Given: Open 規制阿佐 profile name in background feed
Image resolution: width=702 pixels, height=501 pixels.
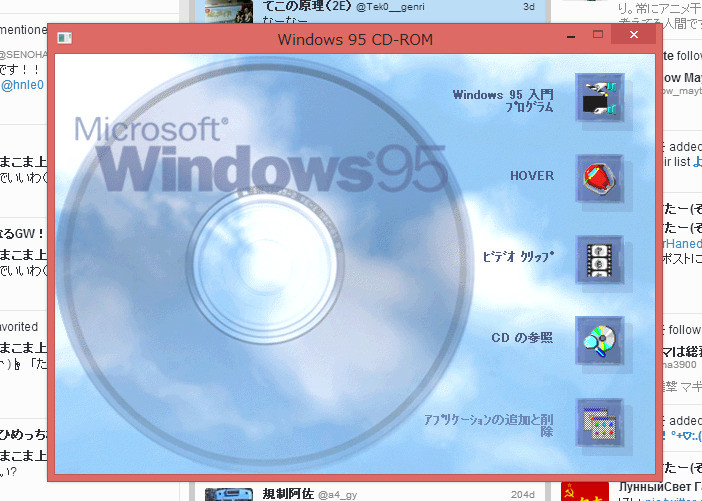Looking at the screenshot, I should point(288,494).
